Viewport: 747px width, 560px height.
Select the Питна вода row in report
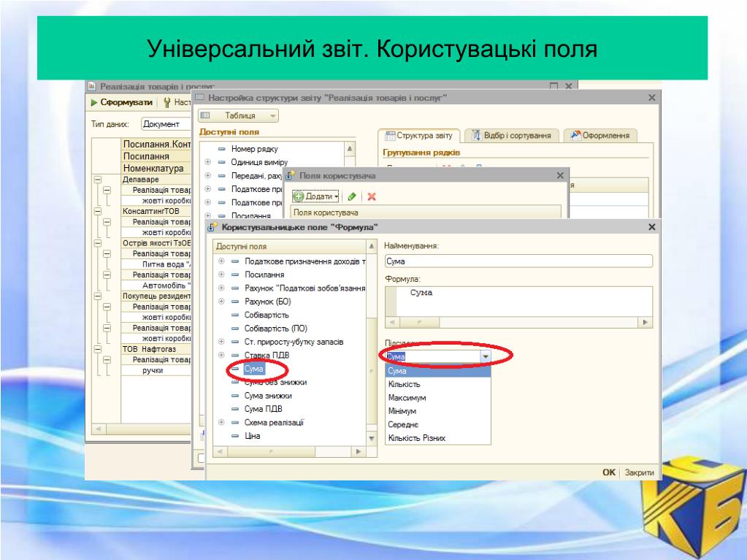click(156, 264)
